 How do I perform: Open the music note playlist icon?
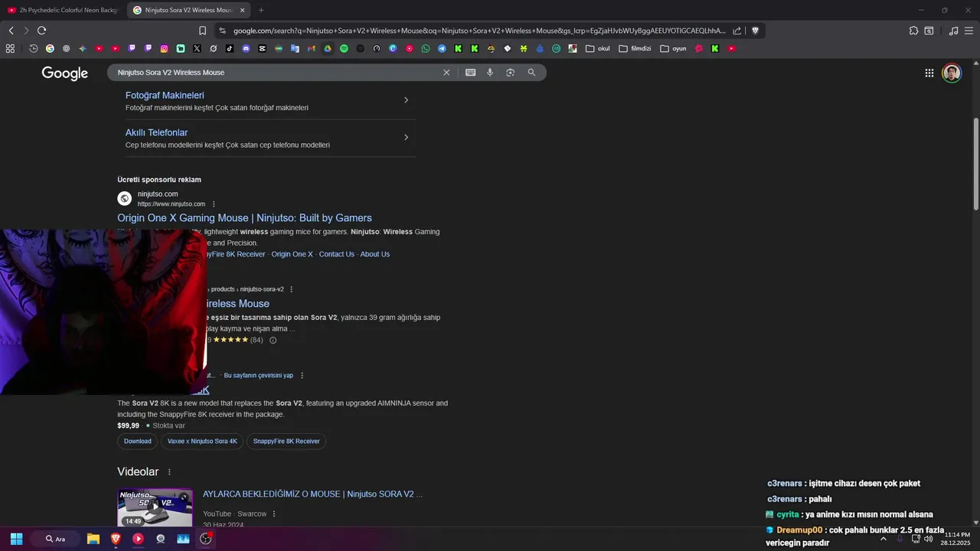point(953,31)
